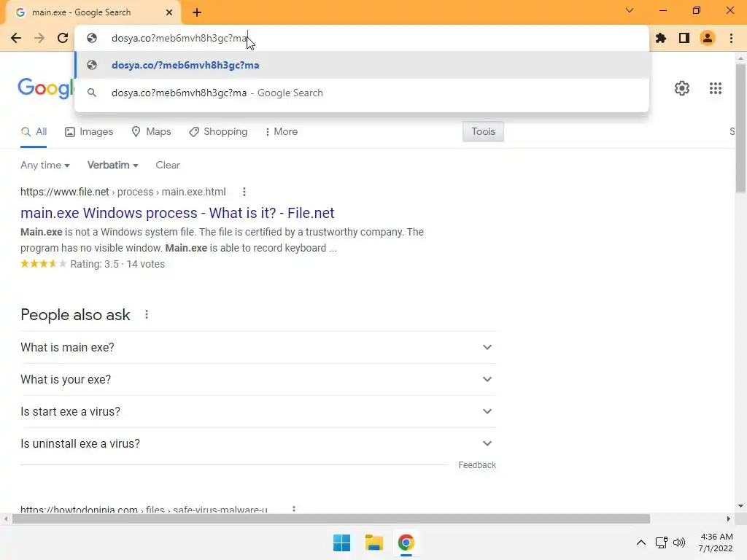This screenshot has height=560, width=747.
Task: Click the vertical scrollbar thumb
Action: coord(740,128)
